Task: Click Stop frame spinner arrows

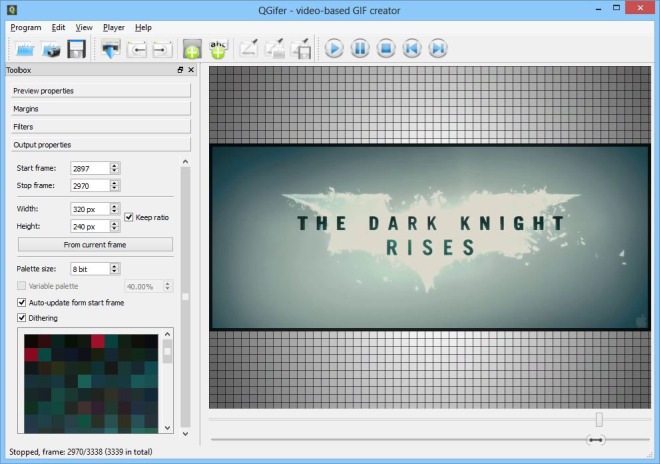Action: coord(114,186)
